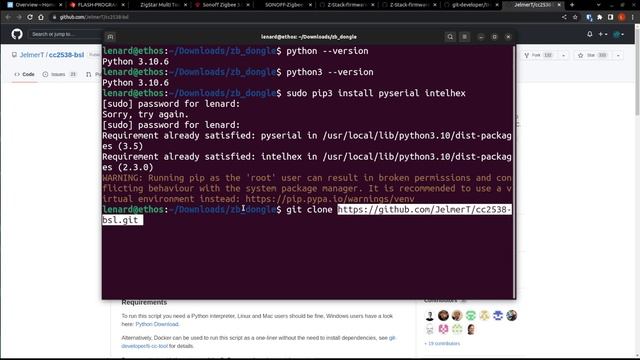Click the highlighted git clone URL text
The width and height of the screenshot is (640, 360).
[424, 209]
